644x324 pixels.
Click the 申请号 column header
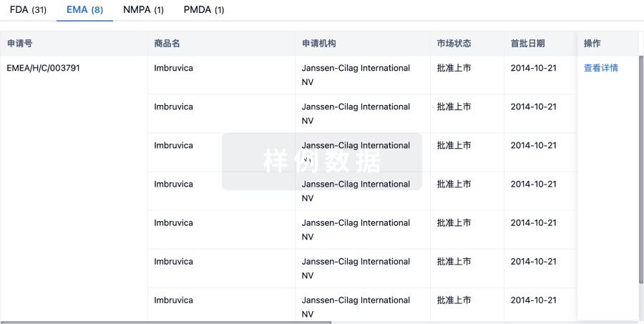pyautogui.click(x=19, y=44)
